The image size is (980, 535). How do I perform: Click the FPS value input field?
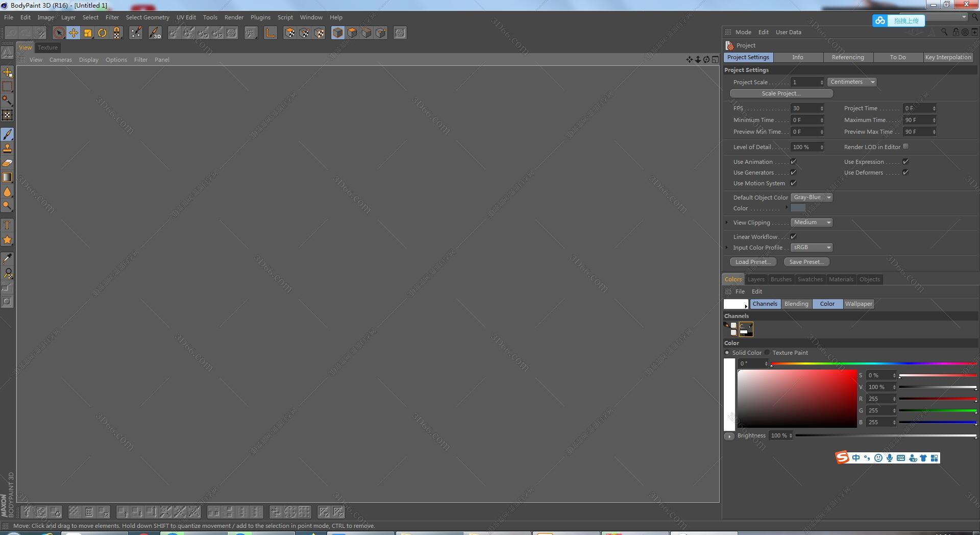pos(807,108)
